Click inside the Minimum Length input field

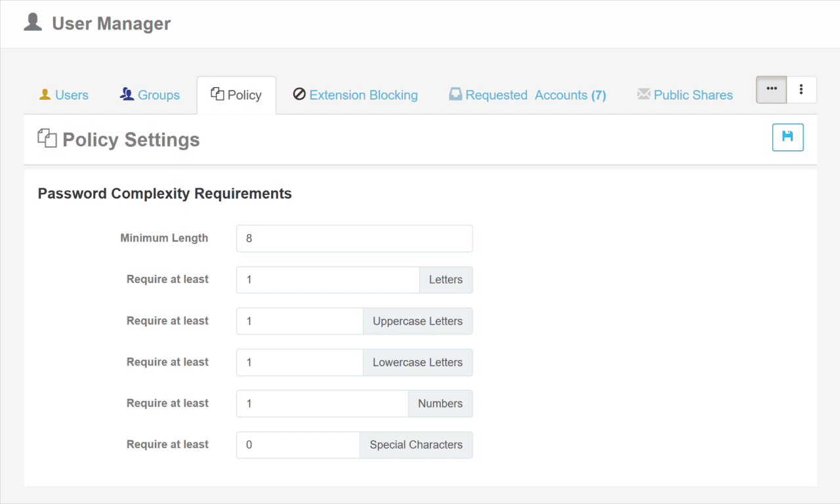[354, 238]
